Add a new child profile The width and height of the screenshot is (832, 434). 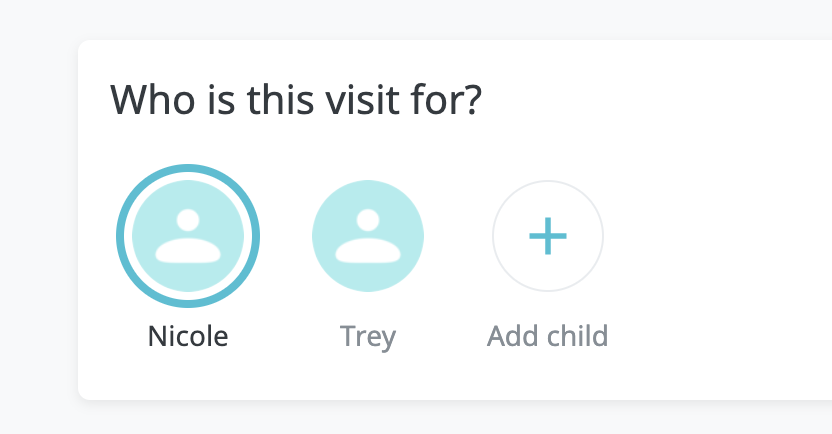tap(548, 236)
